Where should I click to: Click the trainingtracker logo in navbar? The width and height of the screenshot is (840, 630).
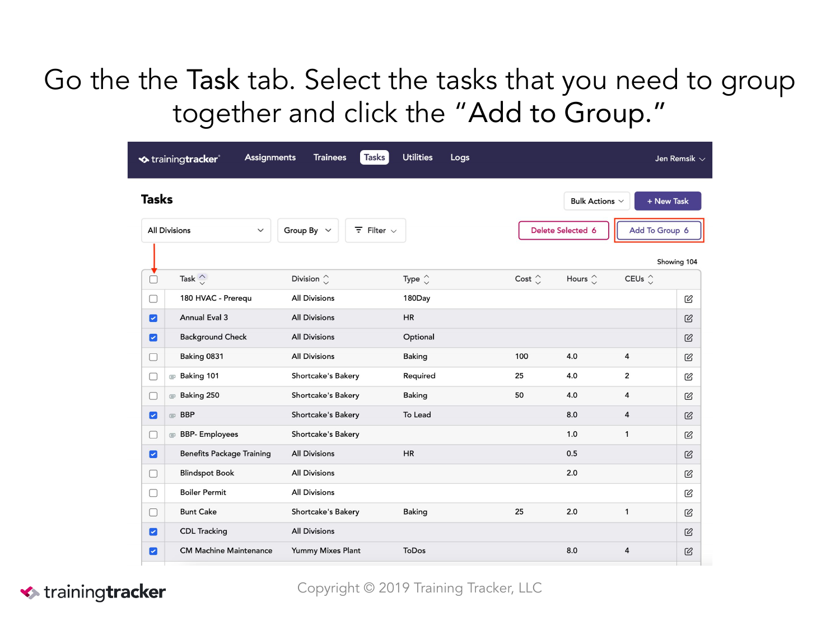(x=179, y=159)
